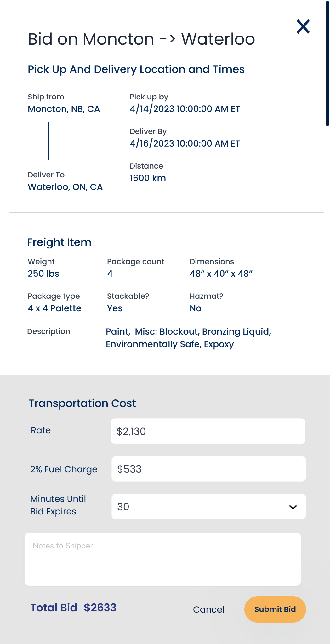This screenshot has width=330, height=644.
Task: Click the Freight Item heading
Action: [59, 242]
